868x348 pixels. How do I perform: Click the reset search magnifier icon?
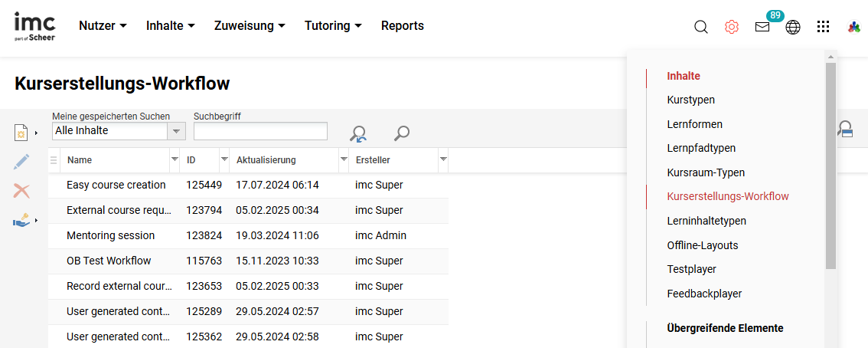357,133
